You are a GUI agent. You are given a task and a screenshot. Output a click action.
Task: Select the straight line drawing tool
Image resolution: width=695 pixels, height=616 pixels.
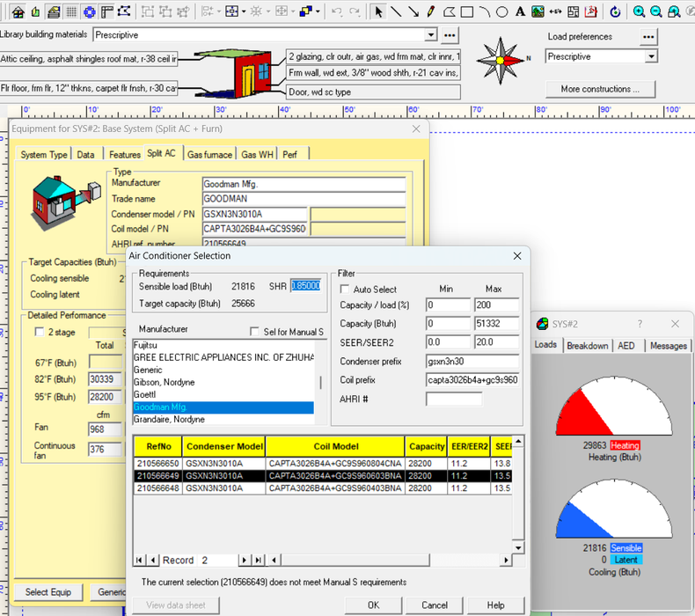(x=396, y=12)
